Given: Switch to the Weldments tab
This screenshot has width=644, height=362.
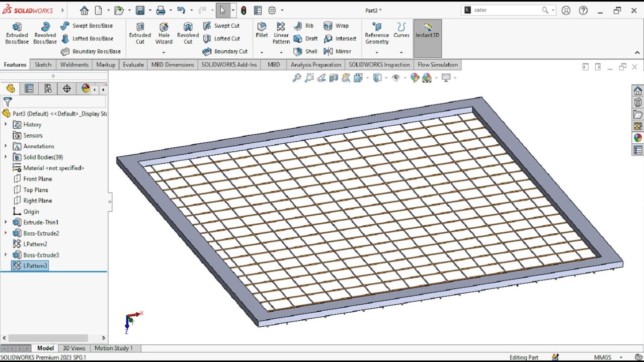Looking at the screenshot, I should [x=74, y=64].
